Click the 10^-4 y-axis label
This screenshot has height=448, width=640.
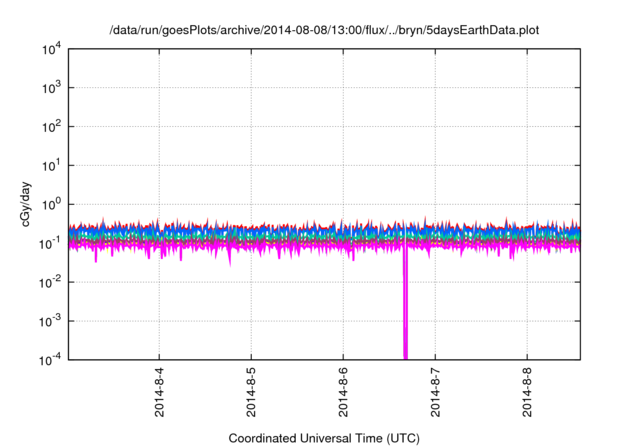[x=50, y=360]
